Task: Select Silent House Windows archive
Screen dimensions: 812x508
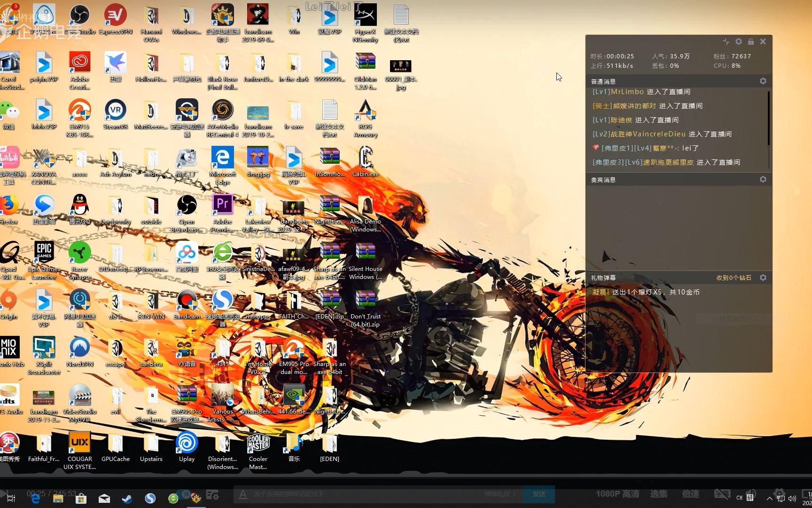Action: pyautogui.click(x=365, y=260)
